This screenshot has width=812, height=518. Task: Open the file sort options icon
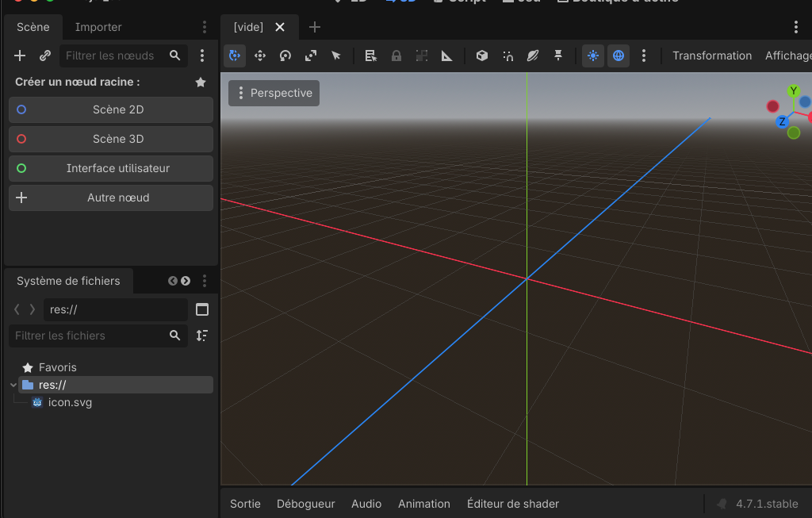click(202, 335)
